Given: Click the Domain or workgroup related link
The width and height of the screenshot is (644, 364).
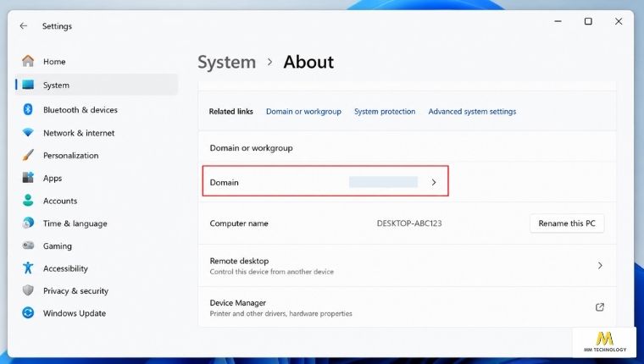Looking at the screenshot, I should (x=303, y=112).
